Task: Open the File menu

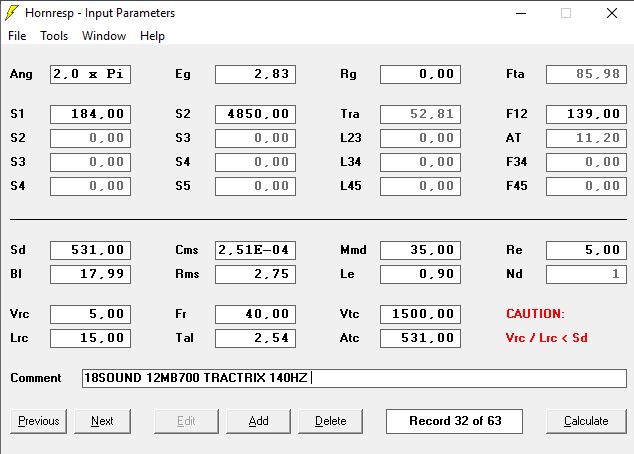Action: 17,36
